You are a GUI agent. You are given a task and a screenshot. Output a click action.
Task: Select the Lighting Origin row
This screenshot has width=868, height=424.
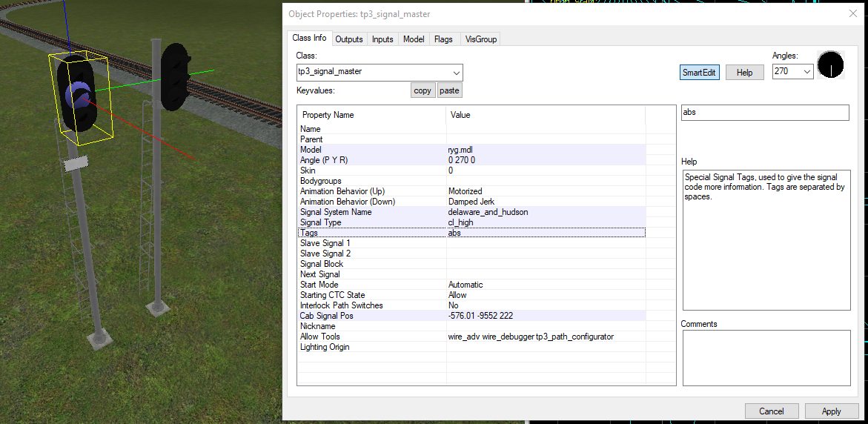coord(471,347)
